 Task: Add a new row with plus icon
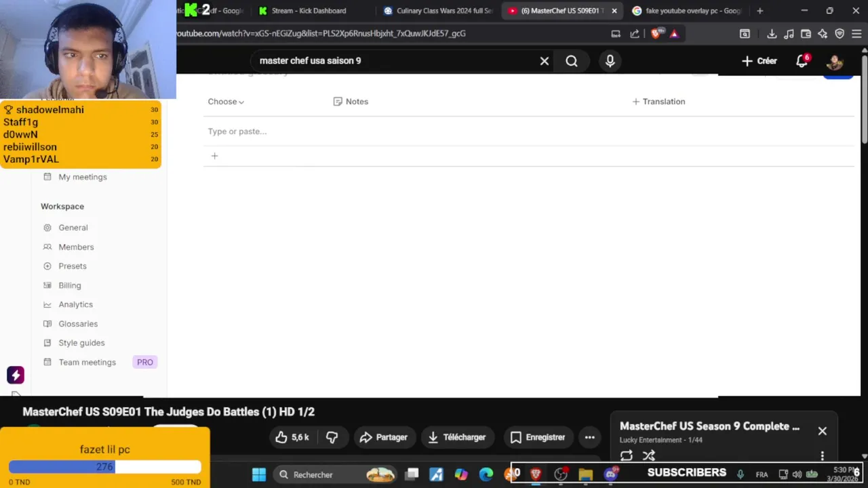coord(214,156)
